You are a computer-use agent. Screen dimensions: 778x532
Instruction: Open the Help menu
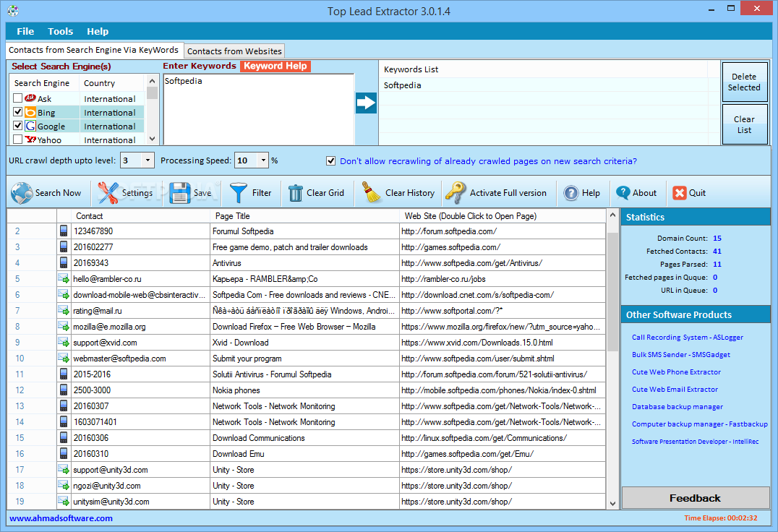tap(98, 31)
